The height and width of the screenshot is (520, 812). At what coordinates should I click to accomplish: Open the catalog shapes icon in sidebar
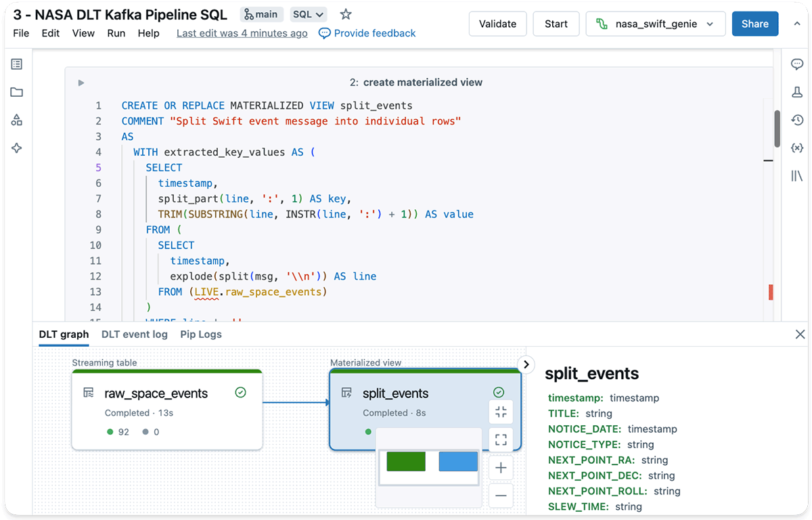(x=17, y=120)
